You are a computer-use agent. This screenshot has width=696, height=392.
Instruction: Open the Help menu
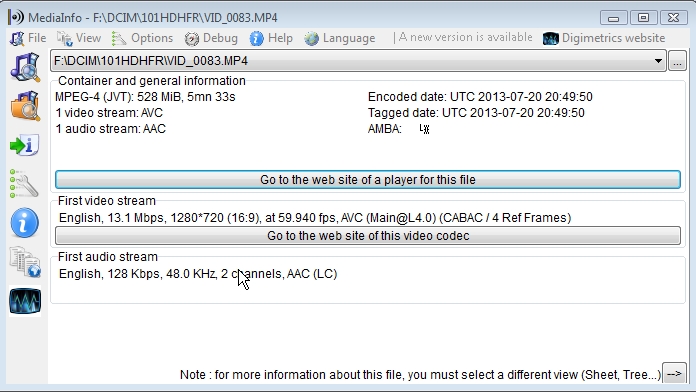point(271,38)
